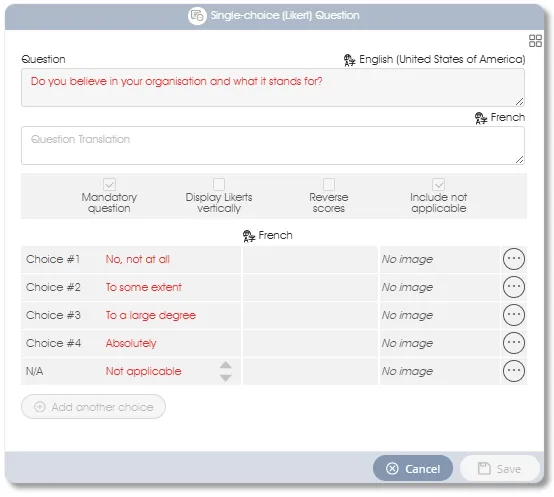
Task: Click the 'Single-choice (Likert) Question' title
Action: 285,16
